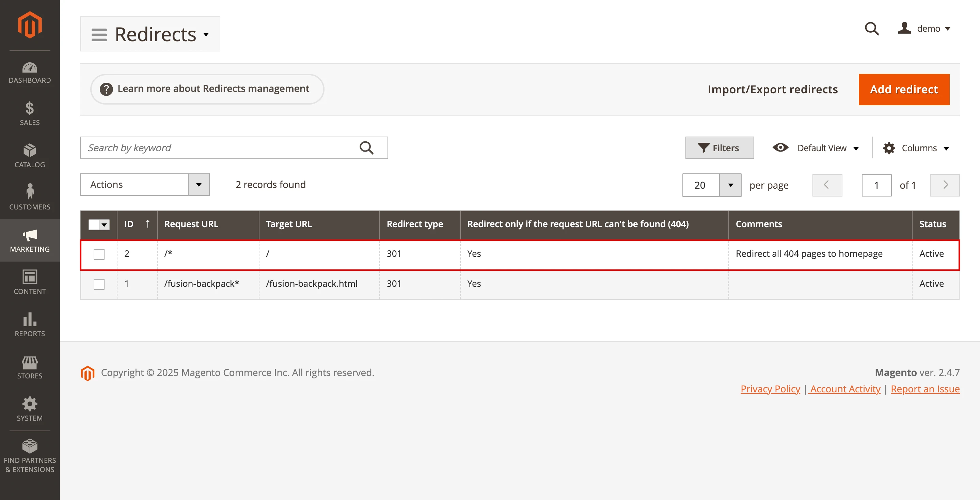Click inside the Search by keyword field
Screen dimensions: 980x500
[221, 147]
